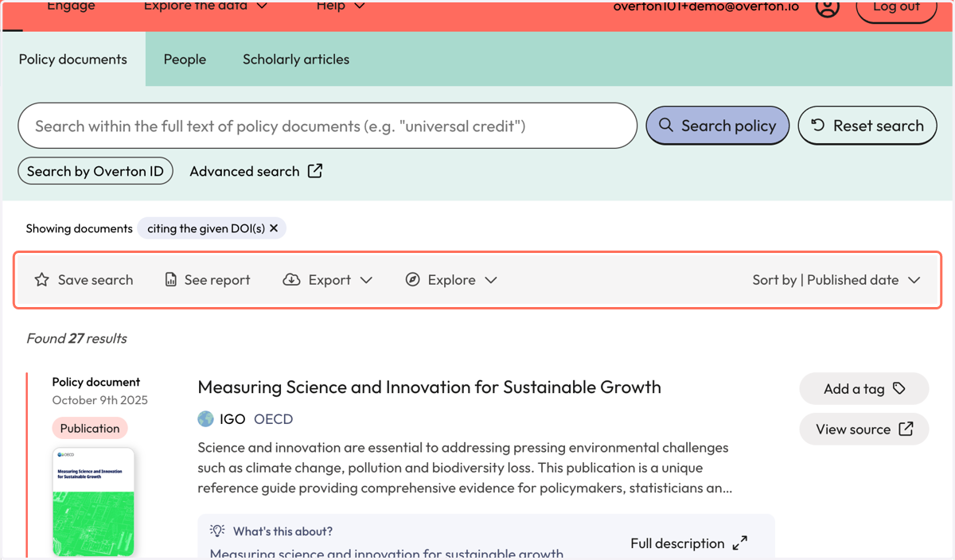
Task: Click the IGO globe icon
Action: tap(205, 419)
